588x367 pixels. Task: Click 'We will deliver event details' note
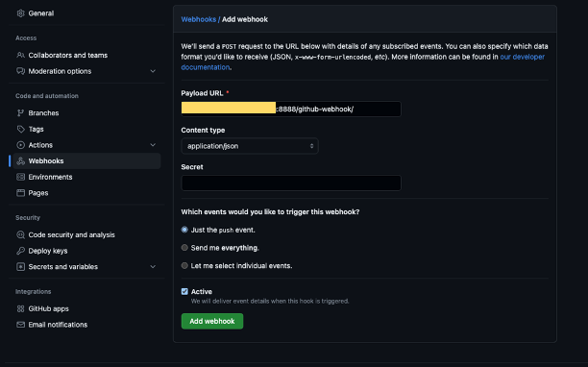pyautogui.click(x=270, y=301)
